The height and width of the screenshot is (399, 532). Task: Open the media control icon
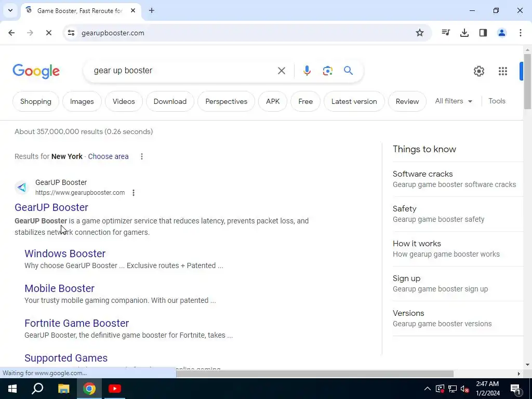pos(446,33)
